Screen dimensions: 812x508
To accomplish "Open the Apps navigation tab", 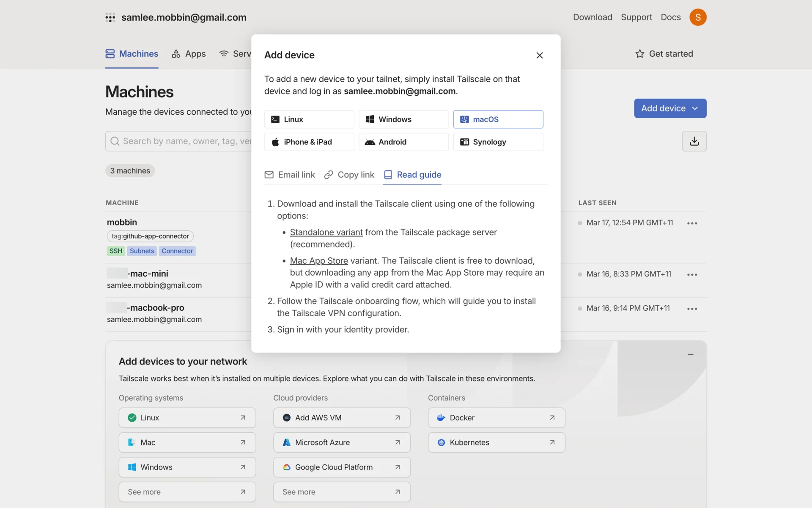I will point(189,54).
